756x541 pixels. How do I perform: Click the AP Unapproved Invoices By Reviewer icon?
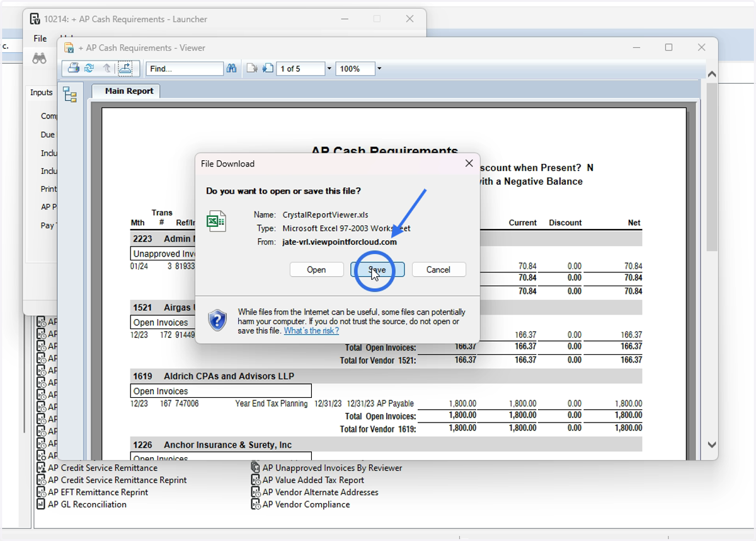coord(255,468)
